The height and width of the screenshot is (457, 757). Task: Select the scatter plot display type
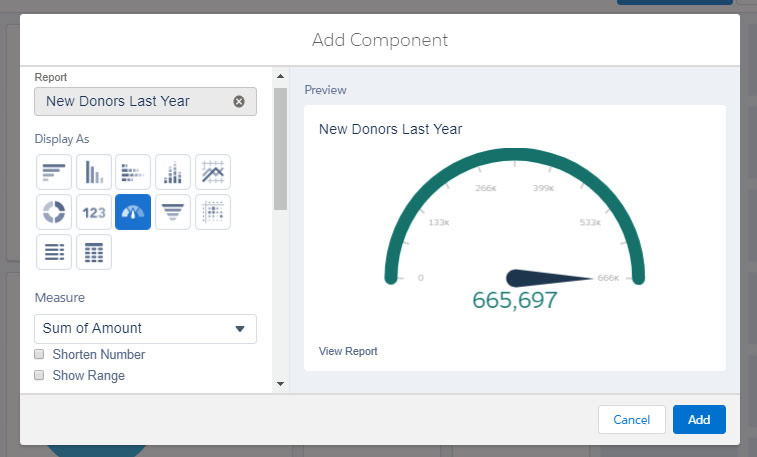tap(213, 212)
